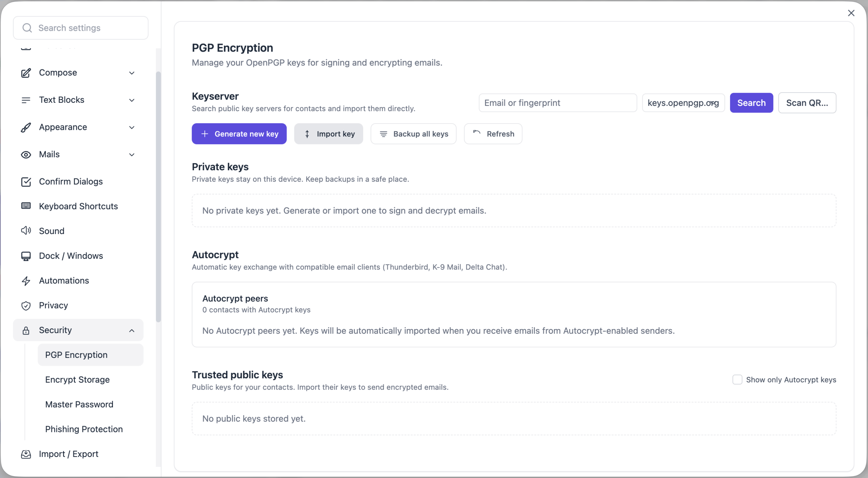Click the Automations lightning bolt icon
Image resolution: width=868 pixels, height=478 pixels.
click(26, 281)
